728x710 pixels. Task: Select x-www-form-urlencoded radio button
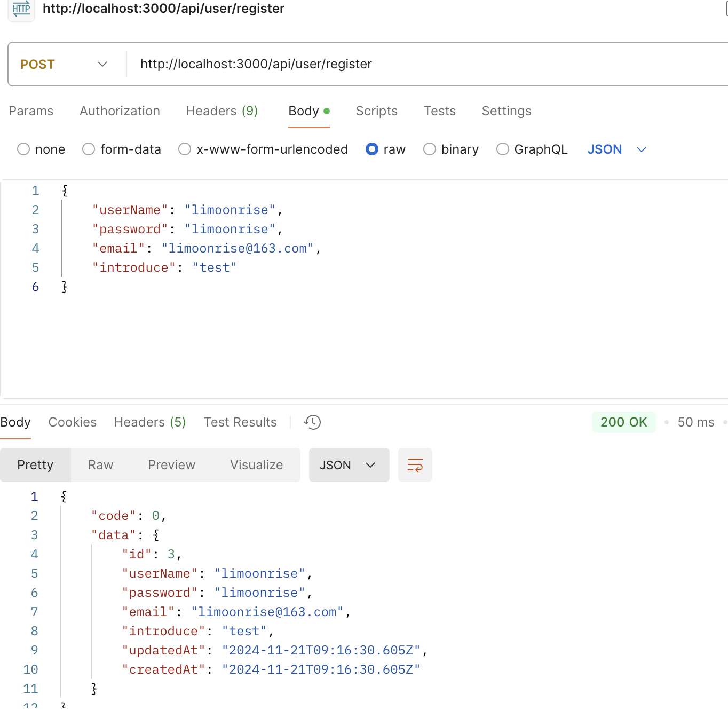tap(185, 149)
